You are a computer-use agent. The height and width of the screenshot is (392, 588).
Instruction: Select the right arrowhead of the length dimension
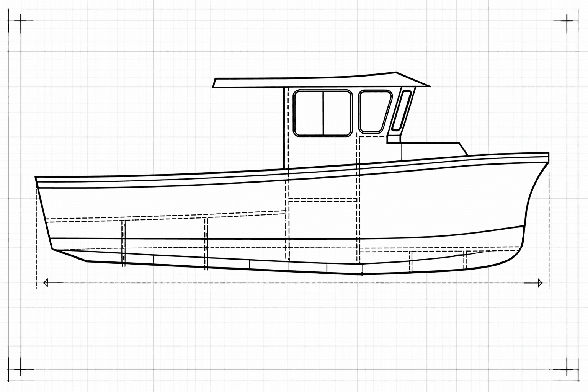(541, 283)
